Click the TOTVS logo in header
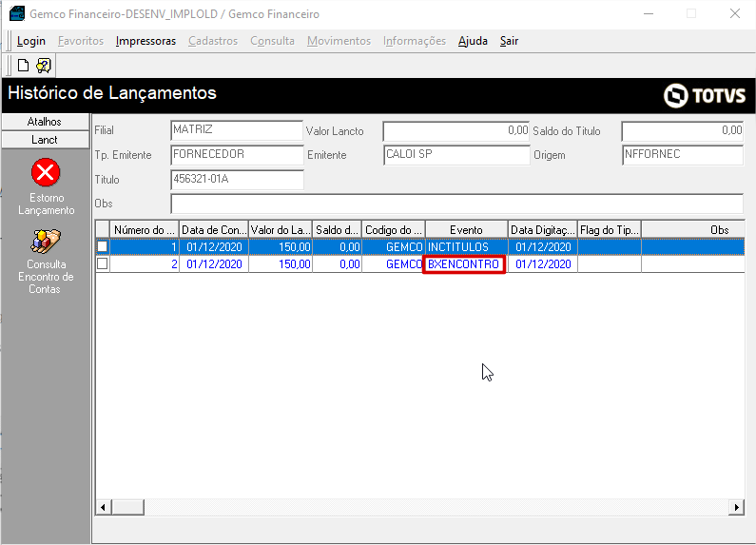 705,95
